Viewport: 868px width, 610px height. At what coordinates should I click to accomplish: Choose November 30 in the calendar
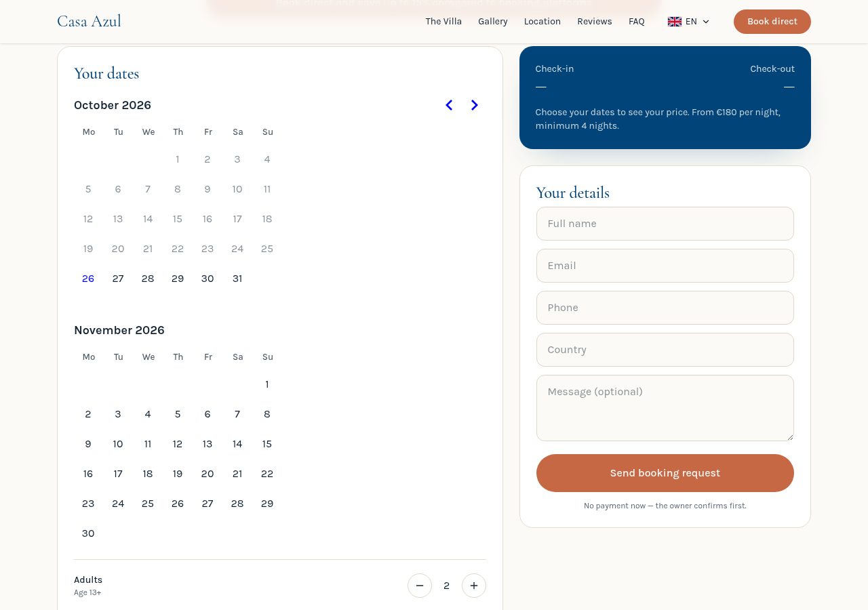(88, 533)
